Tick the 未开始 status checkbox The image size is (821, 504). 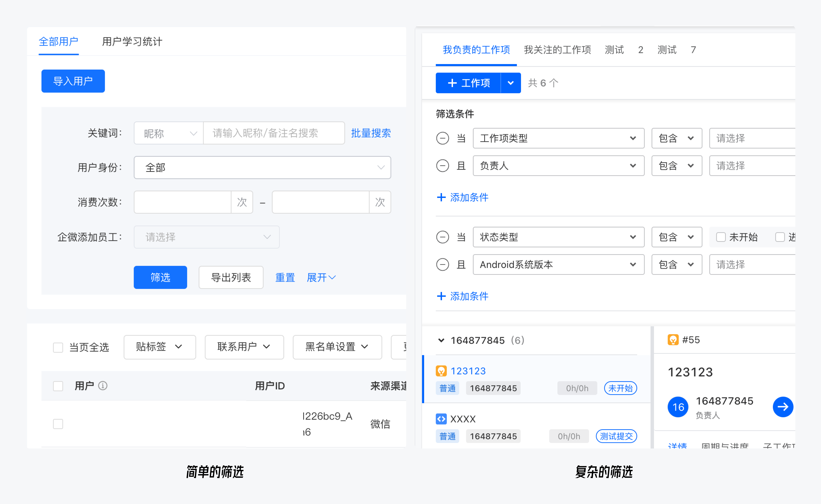721,237
